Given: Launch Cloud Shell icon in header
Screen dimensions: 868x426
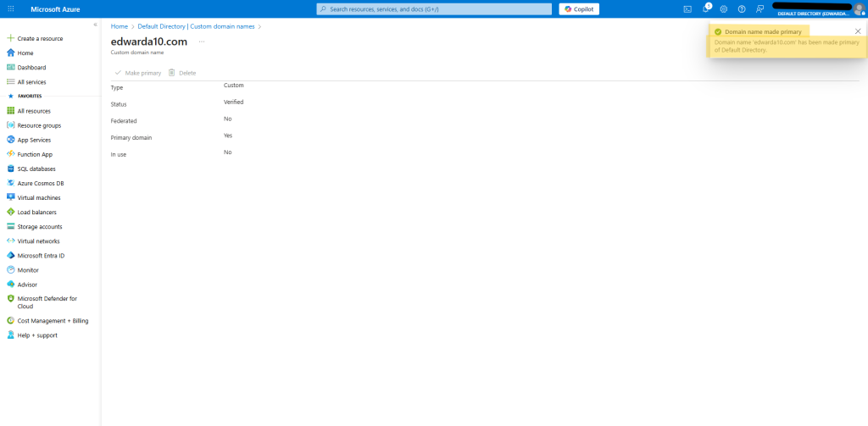Looking at the screenshot, I should click(687, 8).
